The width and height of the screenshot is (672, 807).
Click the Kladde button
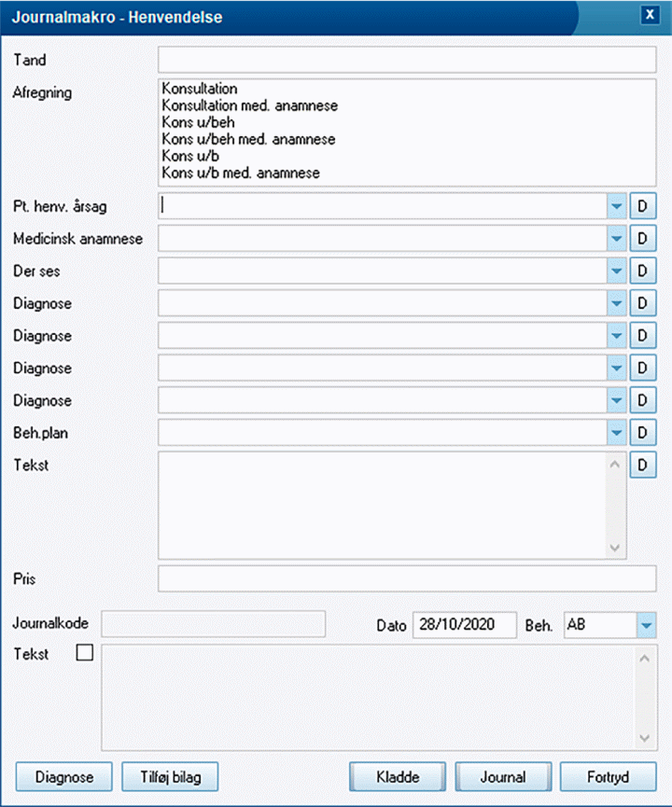(x=398, y=776)
